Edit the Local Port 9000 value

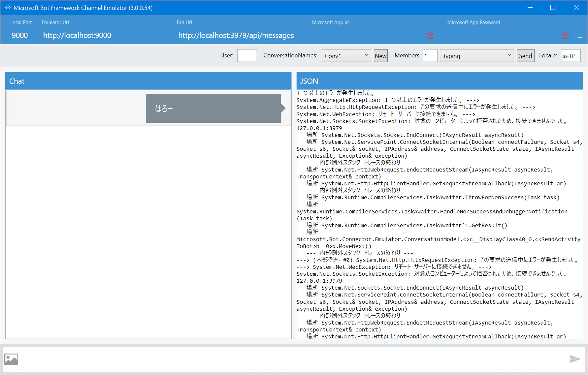(x=20, y=36)
